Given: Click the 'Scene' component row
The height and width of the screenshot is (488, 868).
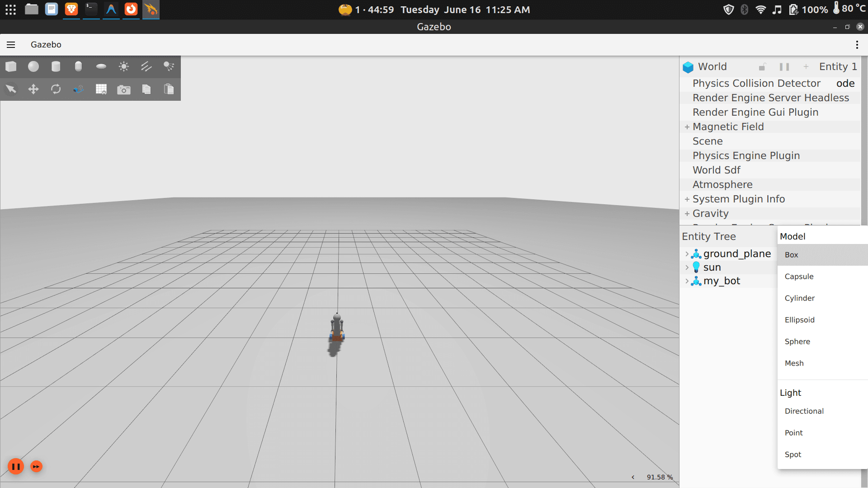Looking at the screenshot, I should pyautogui.click(x=770, y=141).
